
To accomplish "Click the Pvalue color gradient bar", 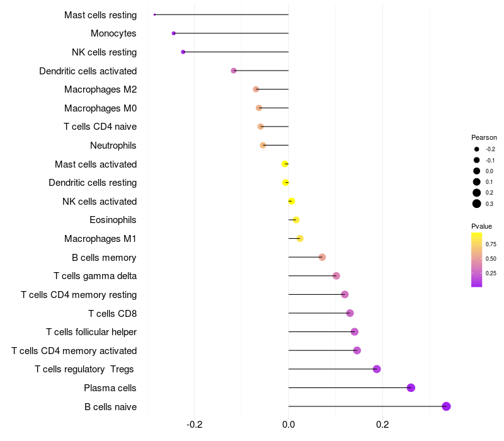I will point(476,260).
